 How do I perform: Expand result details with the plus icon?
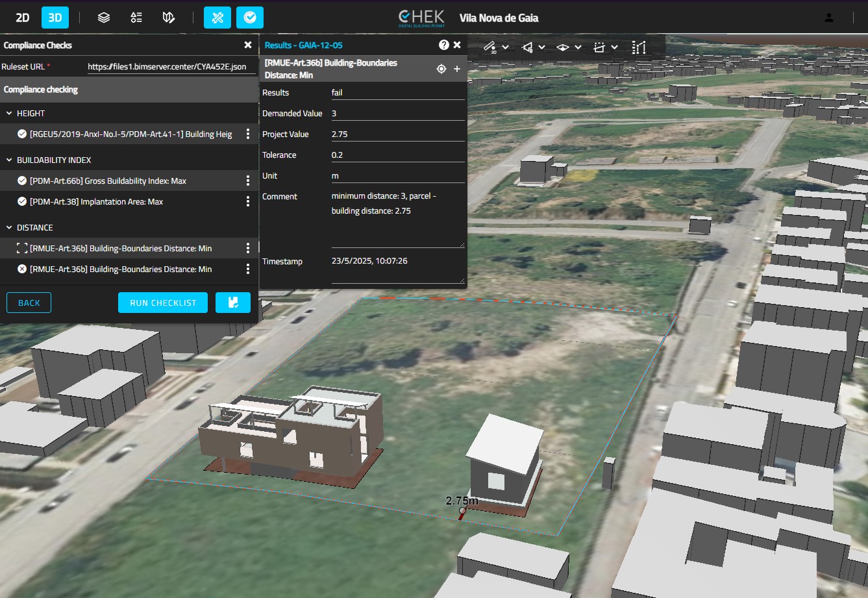pos(457,69)
